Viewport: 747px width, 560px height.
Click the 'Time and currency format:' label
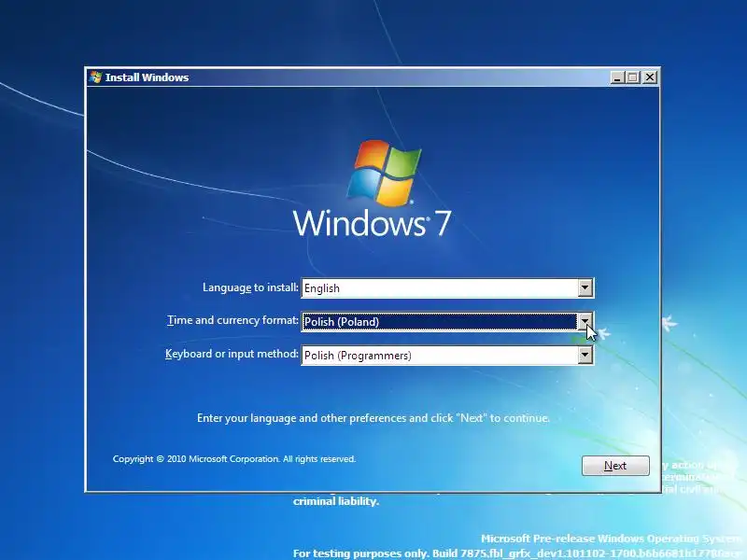pyautogui.click(x=233, y=320)
